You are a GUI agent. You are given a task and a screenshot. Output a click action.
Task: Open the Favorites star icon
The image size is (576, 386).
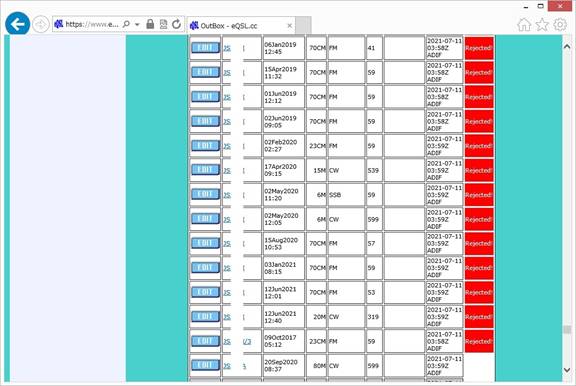coord(542,25)
